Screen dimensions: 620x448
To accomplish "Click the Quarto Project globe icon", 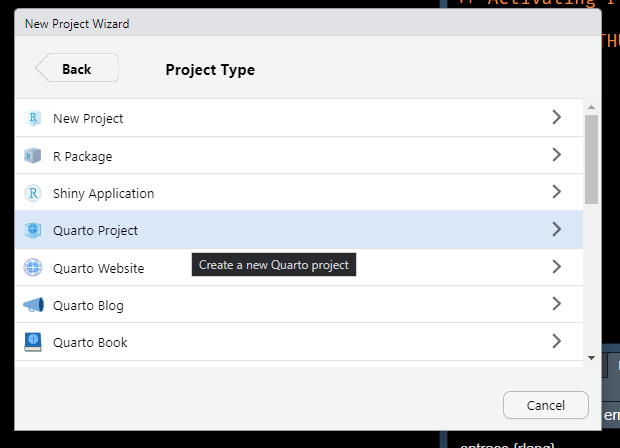I will click(x=33, y=230).
